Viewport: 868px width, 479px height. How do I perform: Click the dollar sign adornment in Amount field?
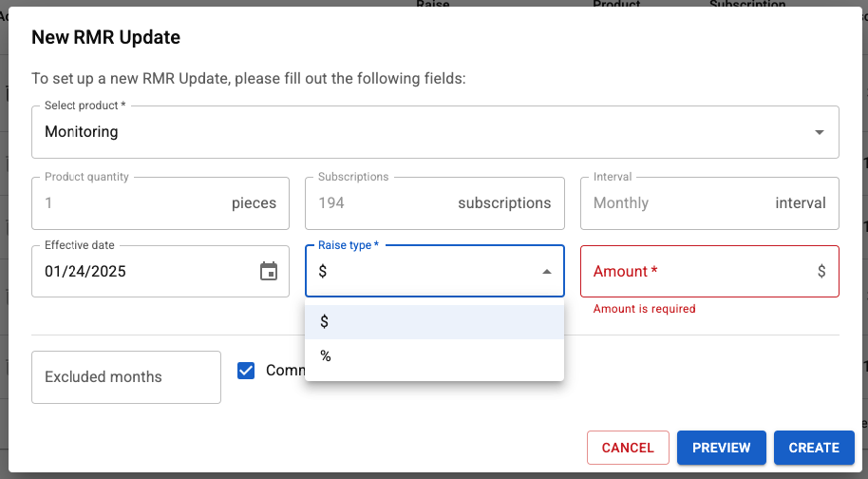pyautogui.click(x=821, y=272)
